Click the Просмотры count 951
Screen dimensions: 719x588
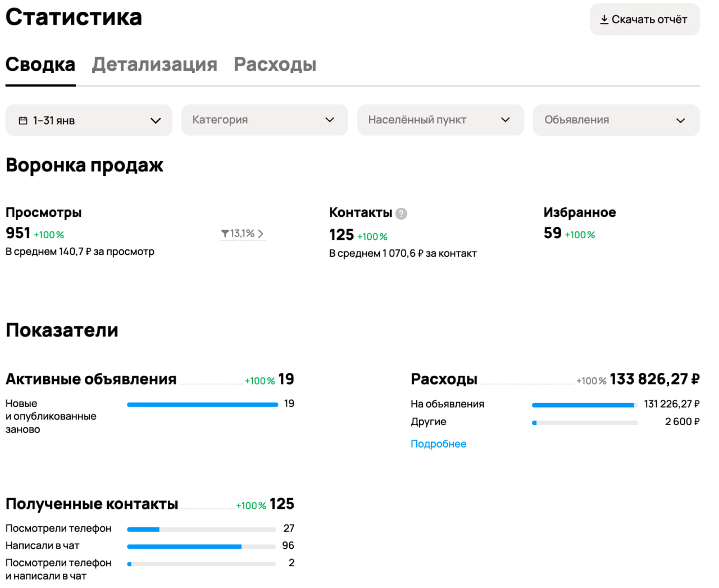(18, 233)
